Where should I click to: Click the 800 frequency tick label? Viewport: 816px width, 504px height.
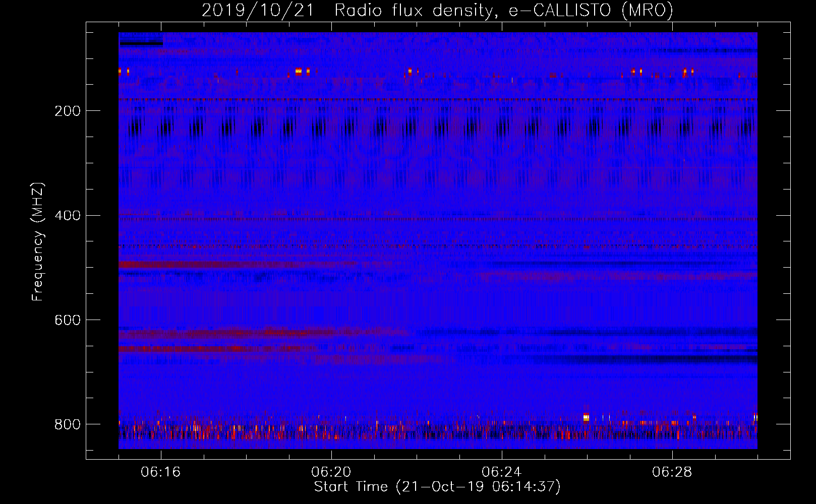click(x=68, y=425)
